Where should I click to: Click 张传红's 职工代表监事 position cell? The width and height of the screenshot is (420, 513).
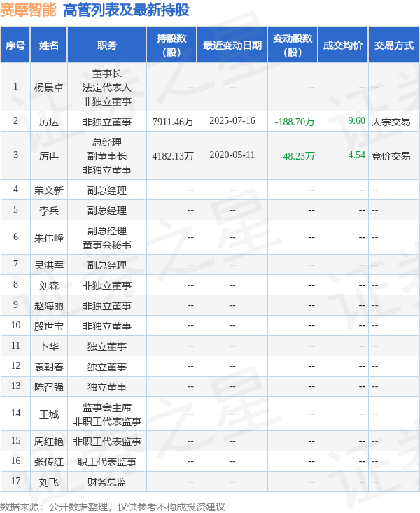[106, 462]
